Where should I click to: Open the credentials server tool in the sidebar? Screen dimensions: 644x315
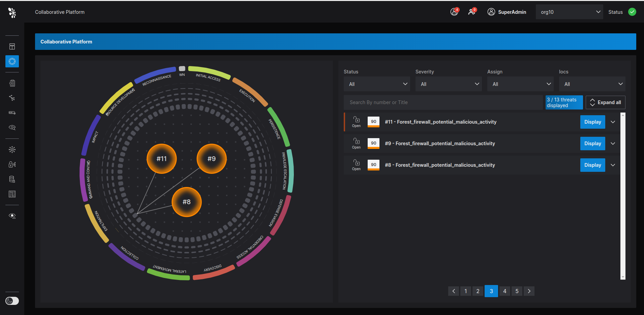[12, 113]
